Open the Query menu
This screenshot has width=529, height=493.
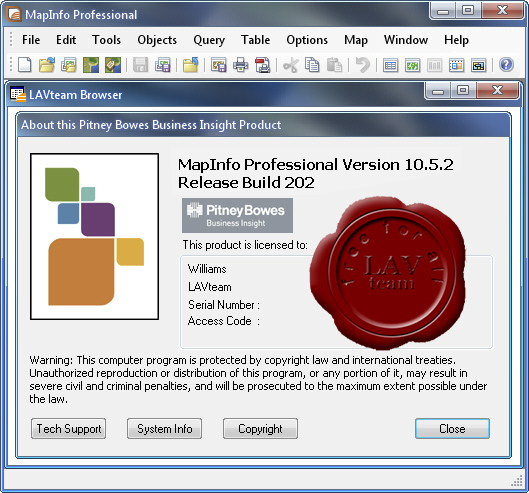pos(209,40)
